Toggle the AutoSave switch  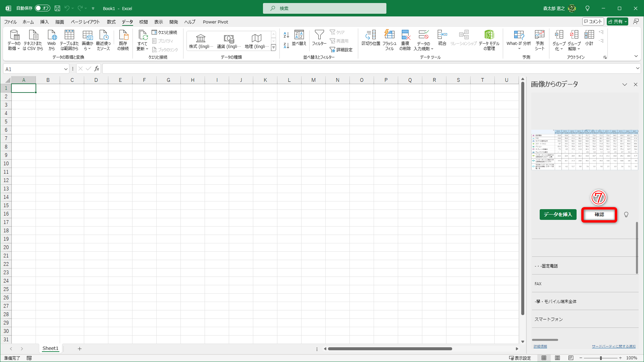point(43,8)
